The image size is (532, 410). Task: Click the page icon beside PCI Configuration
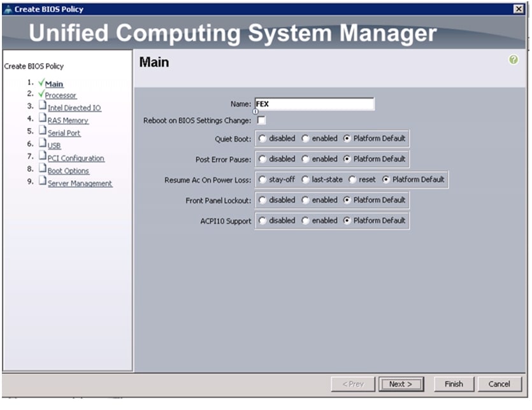pos(43,155)
